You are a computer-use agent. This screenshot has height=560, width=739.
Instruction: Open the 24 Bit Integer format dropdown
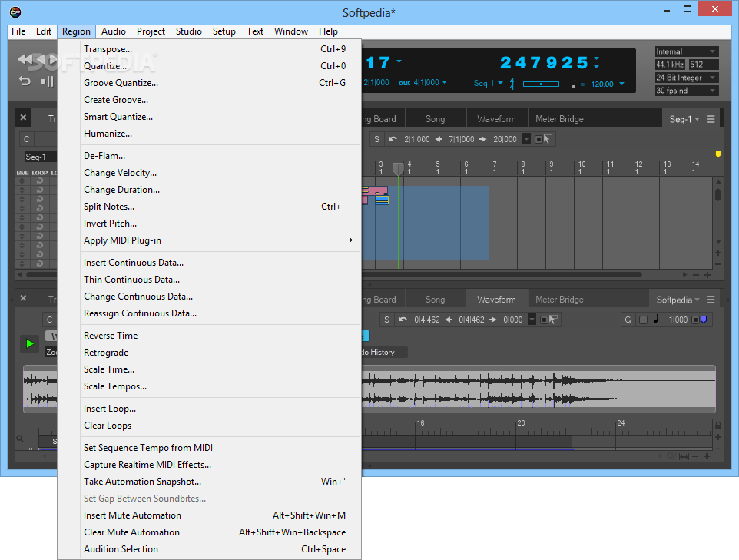point(687,78)
